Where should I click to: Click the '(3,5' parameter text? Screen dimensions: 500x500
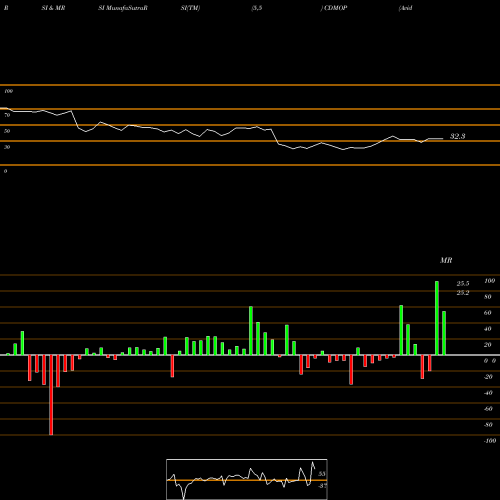click(257, 8)
